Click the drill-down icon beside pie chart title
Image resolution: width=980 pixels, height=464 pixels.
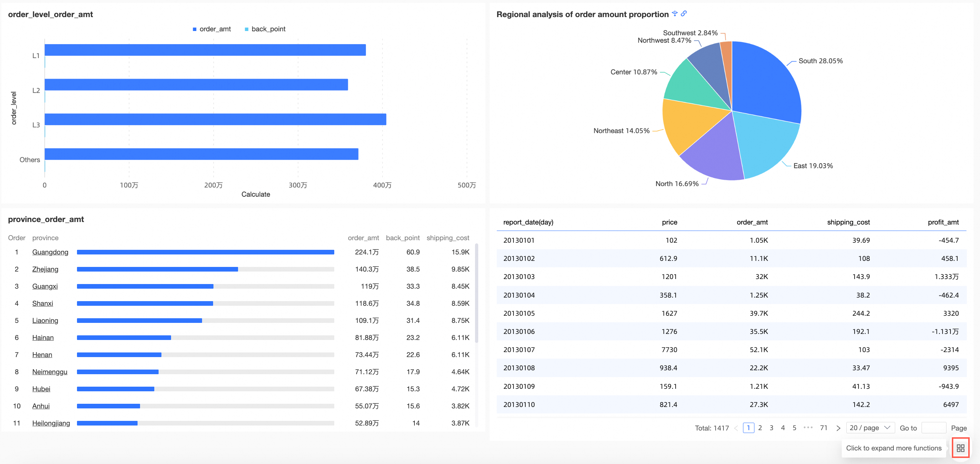675,14
